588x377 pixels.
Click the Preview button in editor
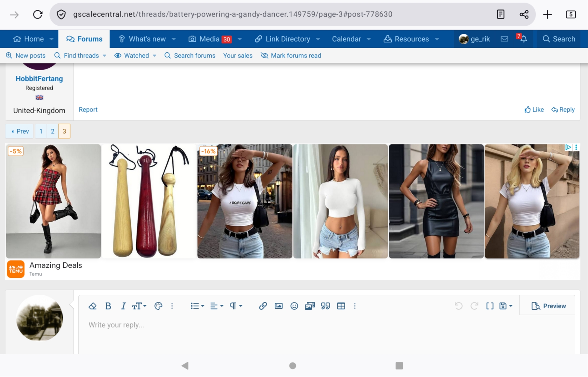(x=548, y=306)
